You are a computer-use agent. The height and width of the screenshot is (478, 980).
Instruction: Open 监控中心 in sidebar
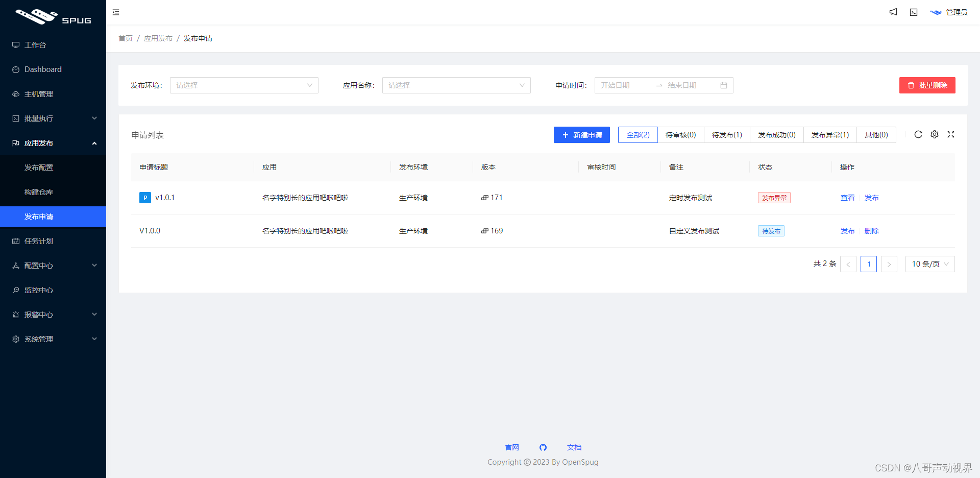click(x=53, y=290)
